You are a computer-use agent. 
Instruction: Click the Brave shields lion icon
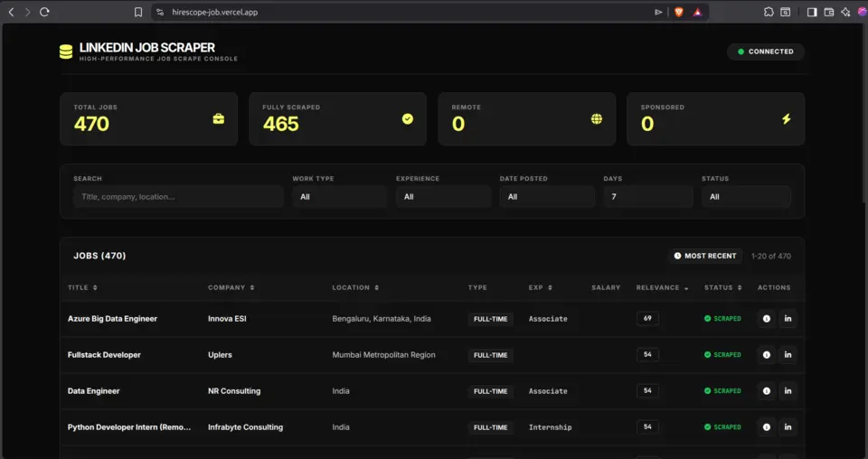pos(679,12)
